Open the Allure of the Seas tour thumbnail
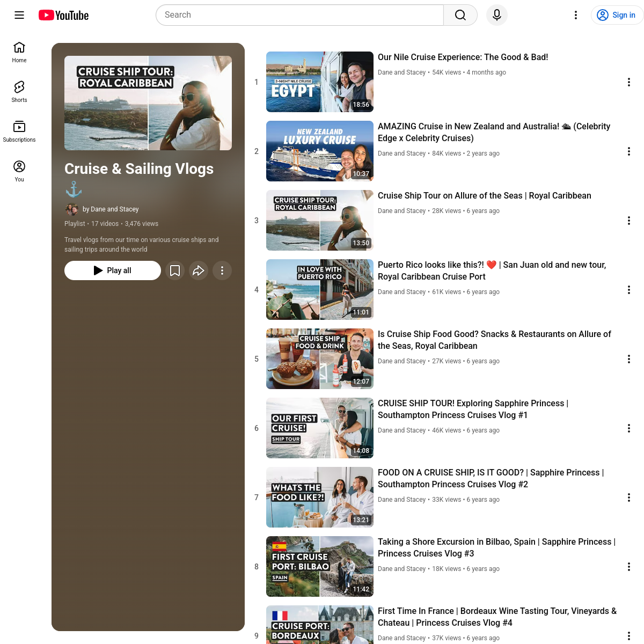This screenshot has width=644, height=644. coord(319,220)
